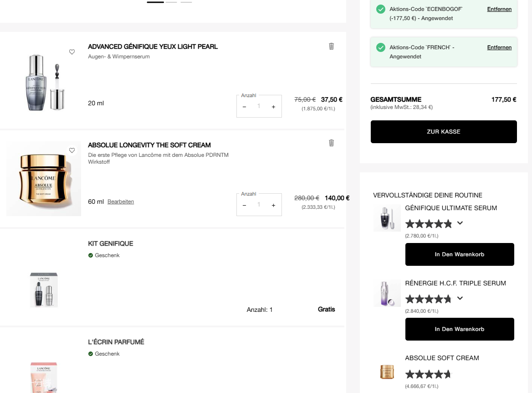Favorite the Absolue Longevity Soft Cream

click(x=72, y=150)
